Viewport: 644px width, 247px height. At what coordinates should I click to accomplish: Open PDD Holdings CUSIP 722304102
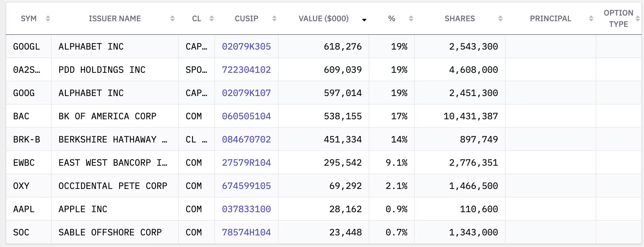click(x=246, y=70)
